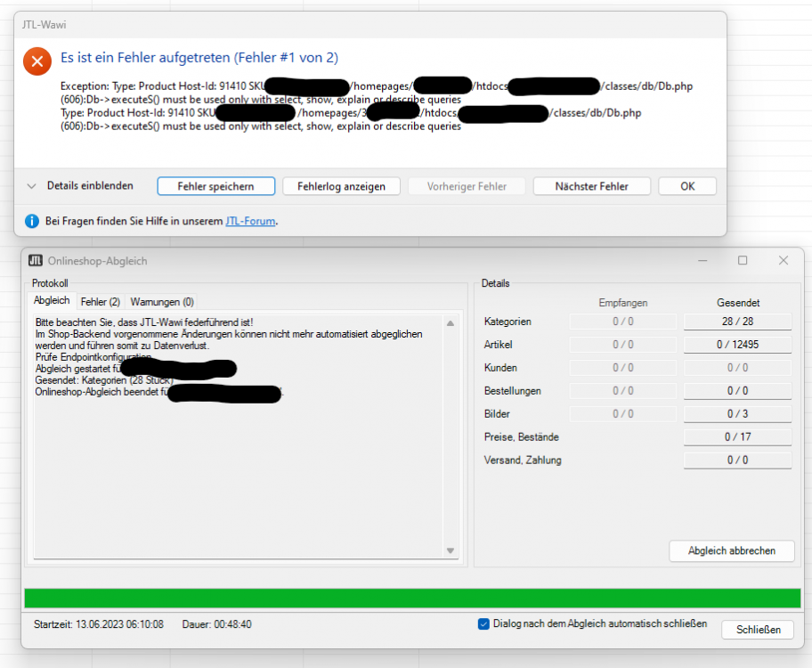Click the Artikel 'Gesendet 0 / 12495' field
The width and height of the screenshot is (812, 668).
pyautogui.click(x=737, y=344)
